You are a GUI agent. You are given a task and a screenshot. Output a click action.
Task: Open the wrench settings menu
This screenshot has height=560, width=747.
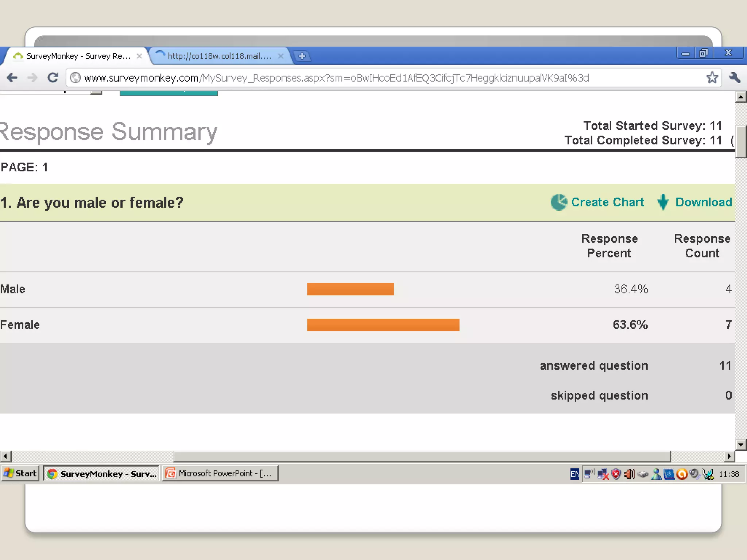tap(734, 78)
